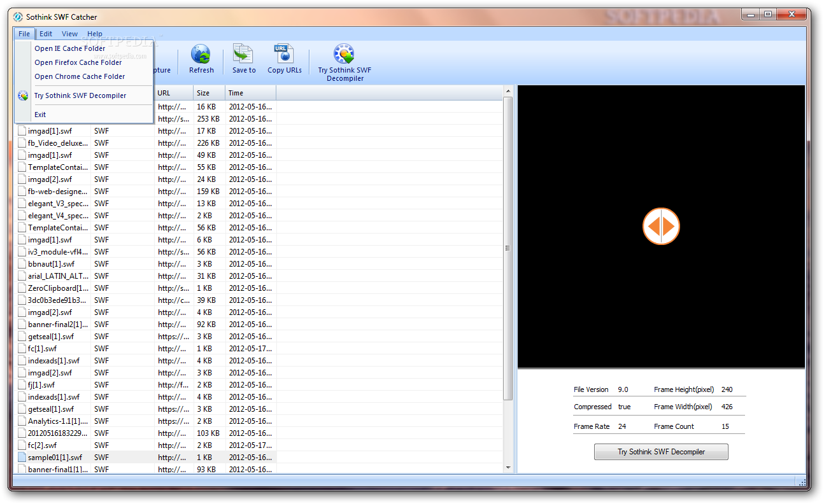Click the Frame Count value 15
The height and width of the screenshot is (504, 824).
click(x=725, y=426)
